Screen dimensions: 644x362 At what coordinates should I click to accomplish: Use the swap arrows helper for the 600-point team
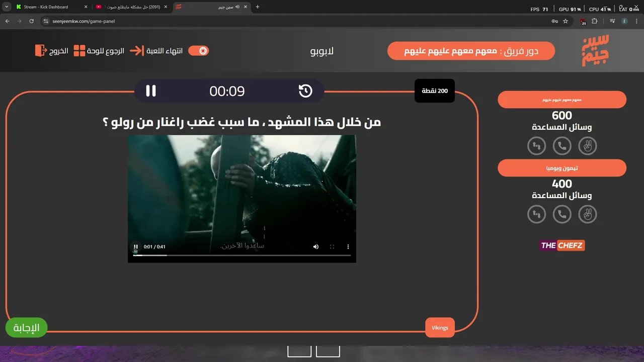point(537,146)
